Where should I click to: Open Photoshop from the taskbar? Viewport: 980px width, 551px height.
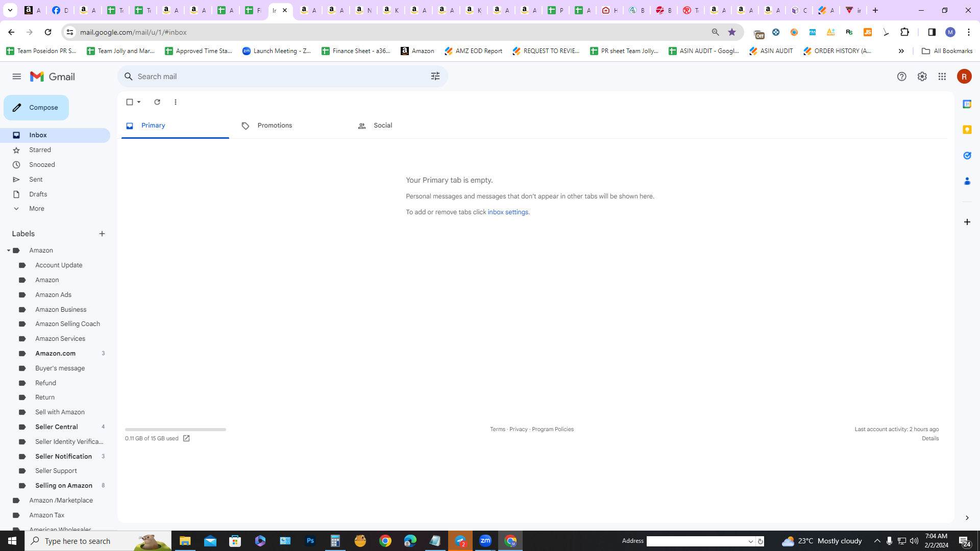[x=310, y=541]
